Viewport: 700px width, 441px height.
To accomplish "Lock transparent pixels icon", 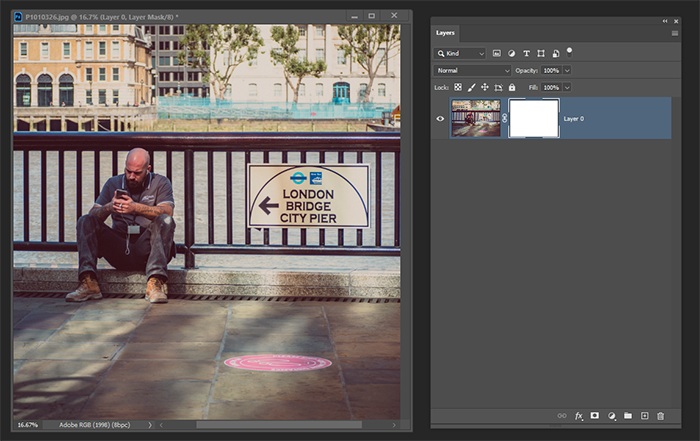I will click(x=458, y=87).
